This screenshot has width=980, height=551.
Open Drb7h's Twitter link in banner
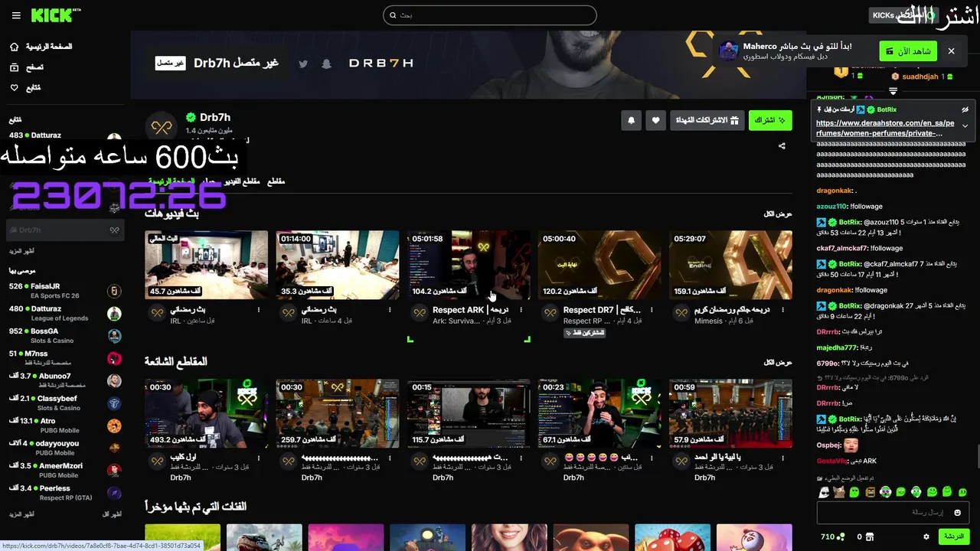(x=303, y=64)
